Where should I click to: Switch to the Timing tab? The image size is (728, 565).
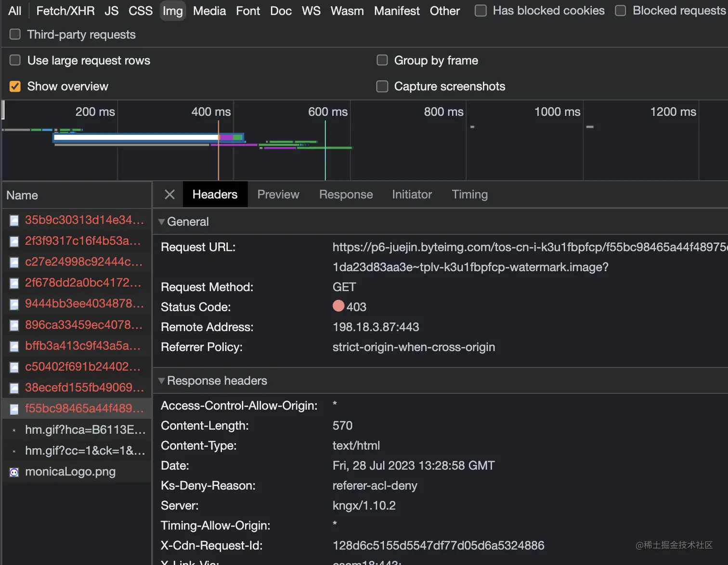point(469,195)
